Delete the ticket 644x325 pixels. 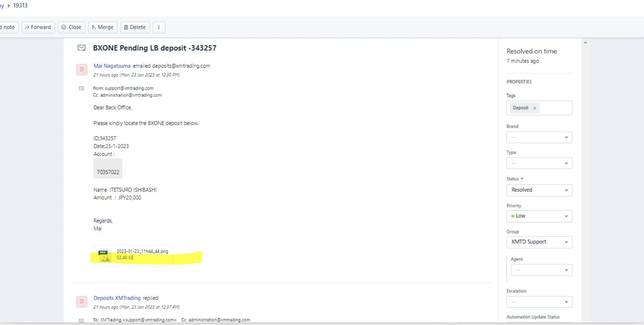(x=135, y=27)
